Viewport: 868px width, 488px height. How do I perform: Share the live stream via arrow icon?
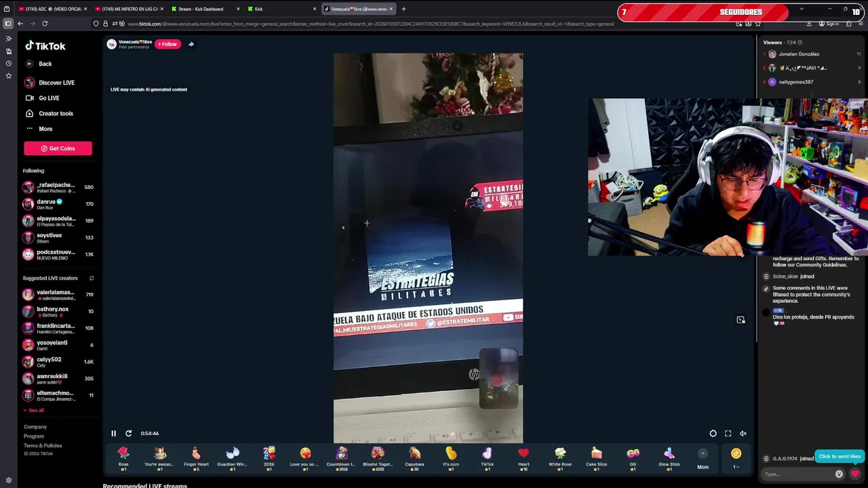[191, 44]
